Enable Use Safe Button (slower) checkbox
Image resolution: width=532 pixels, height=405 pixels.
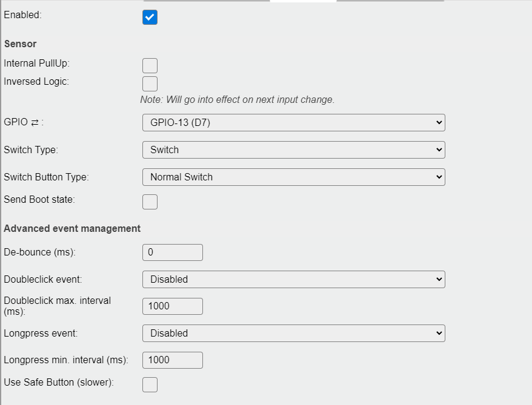[x=150, y=384]
